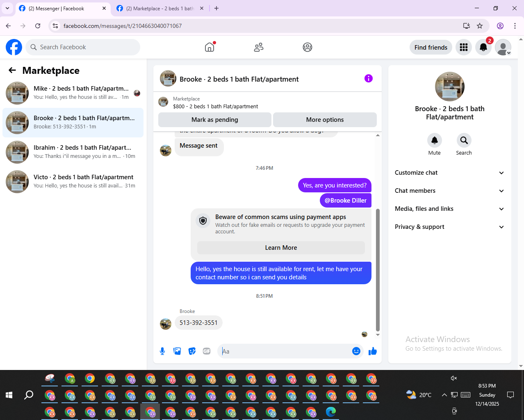Screen dimensions: 524x420
Task: Open Brooke's large profile picture in side panel
Action: coord(450,87)
